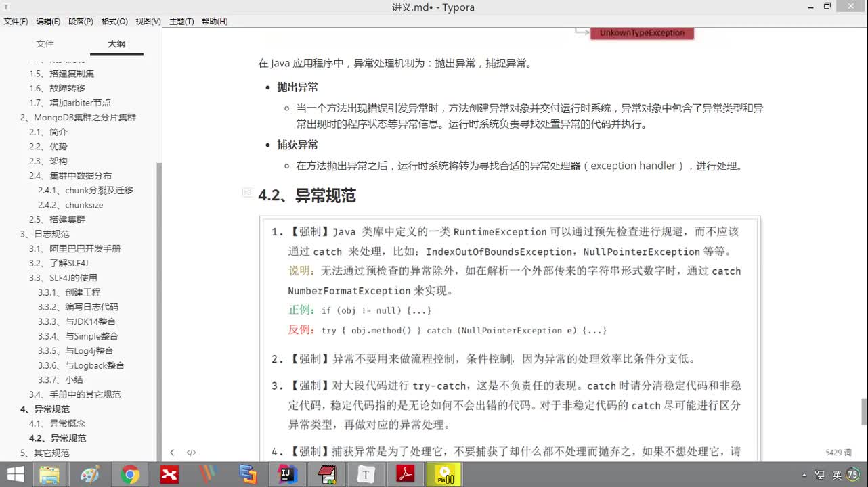Image resolution: width=868 pixels, height=487 pixels.
Task: Go to outline item 2.4.2、chunksize
Action: [x=70, y=205]
